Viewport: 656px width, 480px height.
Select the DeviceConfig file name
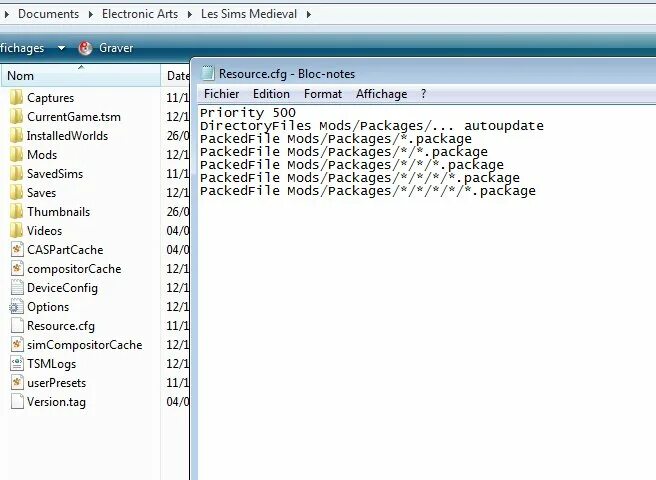62,288
